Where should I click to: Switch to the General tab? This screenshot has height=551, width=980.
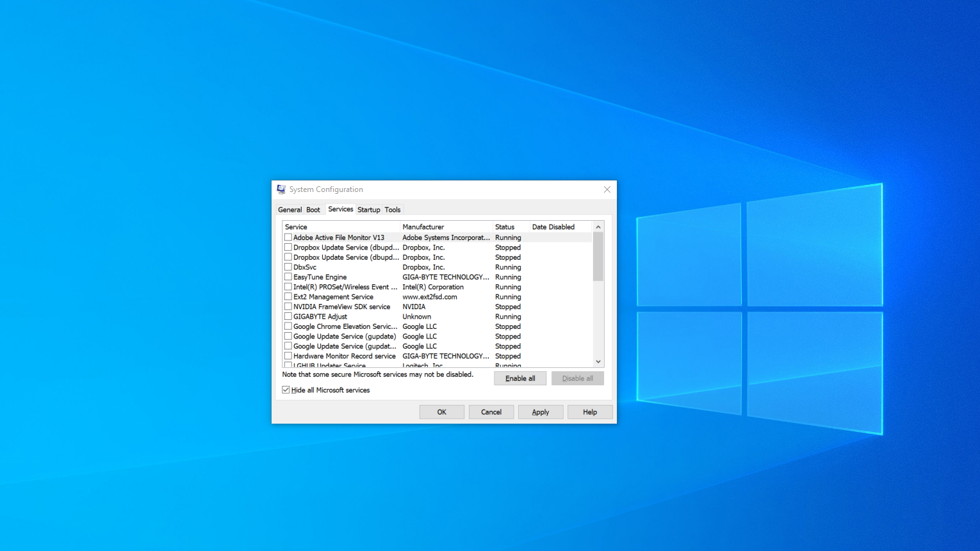point(290,209)
